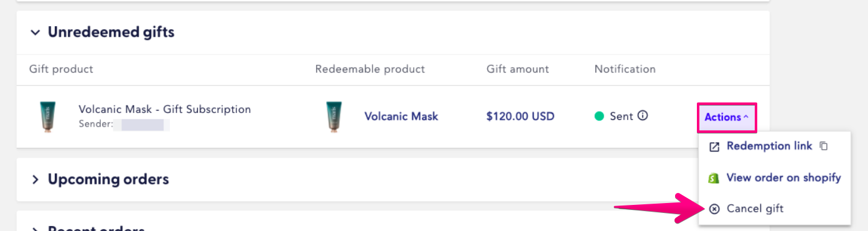Expand the Recent orders section chevron
The image size is (868, 231).
(35, 229)
